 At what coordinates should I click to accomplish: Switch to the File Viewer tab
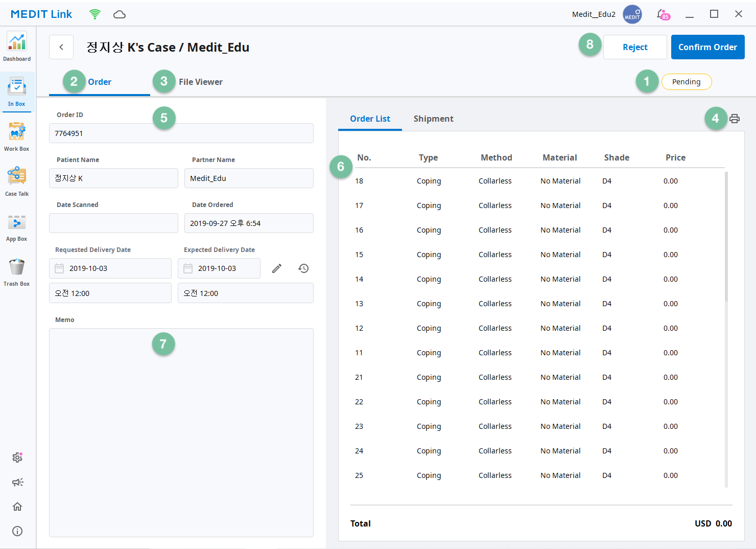click(x=200, y=82)
